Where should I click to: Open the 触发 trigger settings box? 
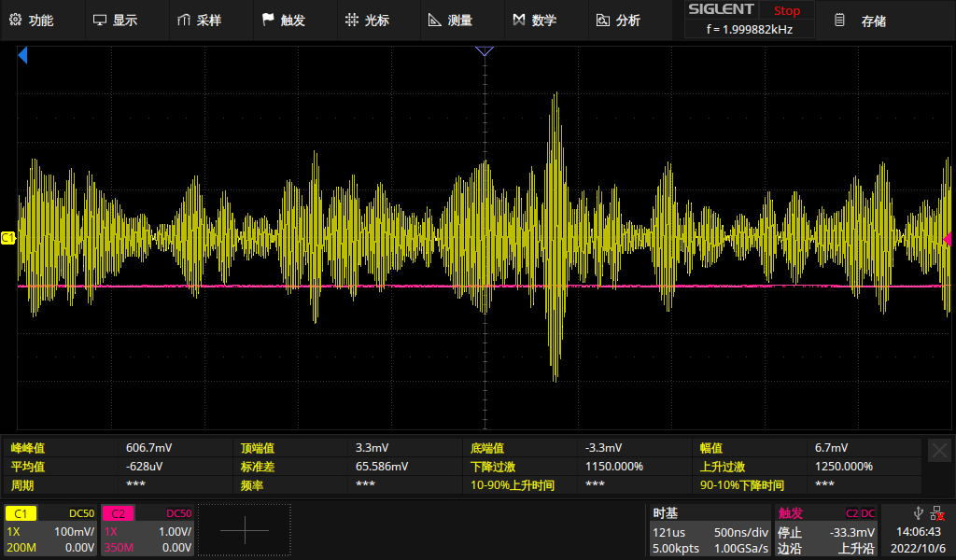click(x=827, y=530)
